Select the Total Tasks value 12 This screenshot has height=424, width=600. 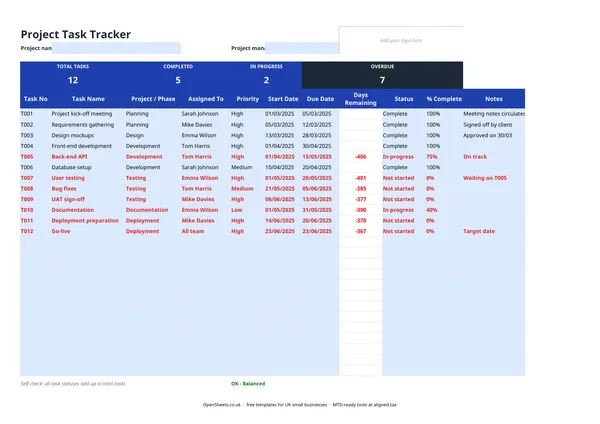(73, 80)
